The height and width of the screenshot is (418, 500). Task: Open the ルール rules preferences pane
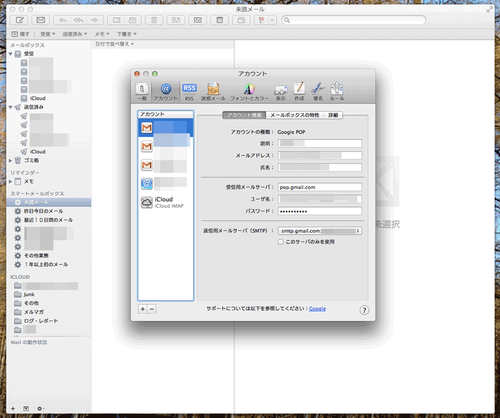coord(337,91)
